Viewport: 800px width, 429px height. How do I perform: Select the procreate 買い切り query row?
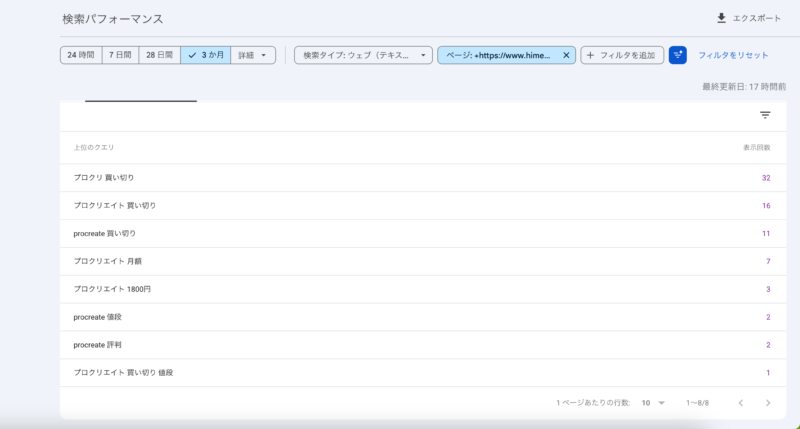[x=422, y=234]
